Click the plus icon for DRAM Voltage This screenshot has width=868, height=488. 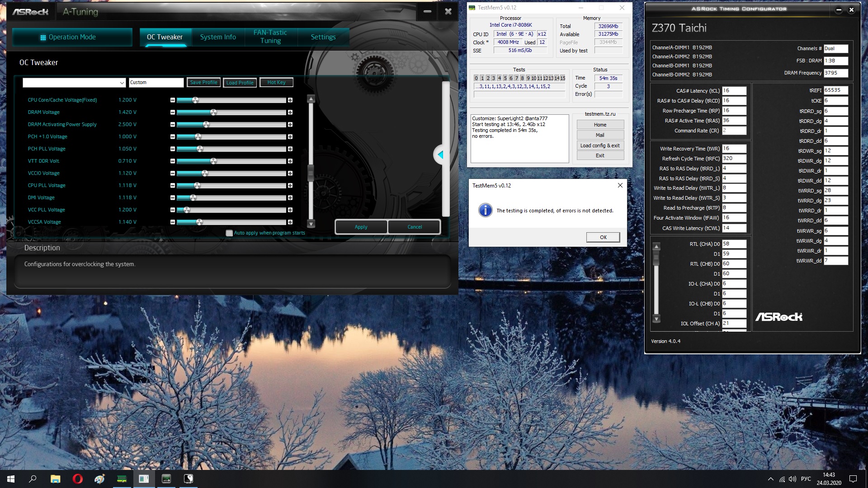(290, 112)
